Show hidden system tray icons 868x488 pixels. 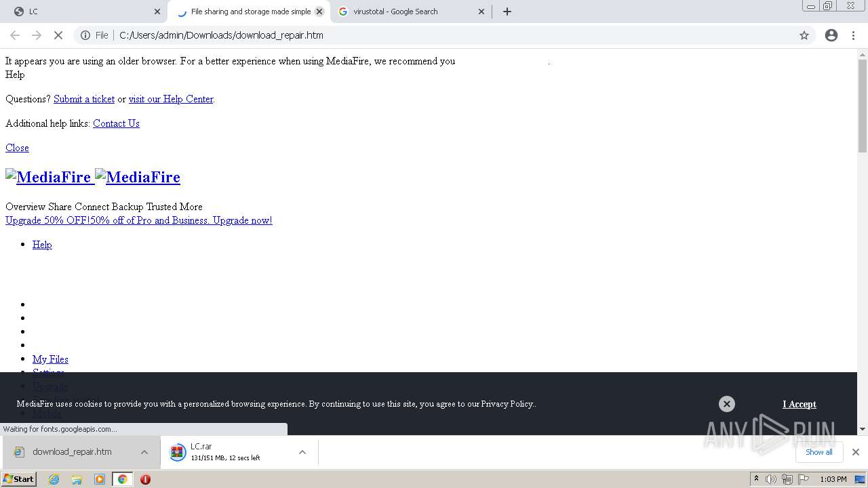point(756,479)
